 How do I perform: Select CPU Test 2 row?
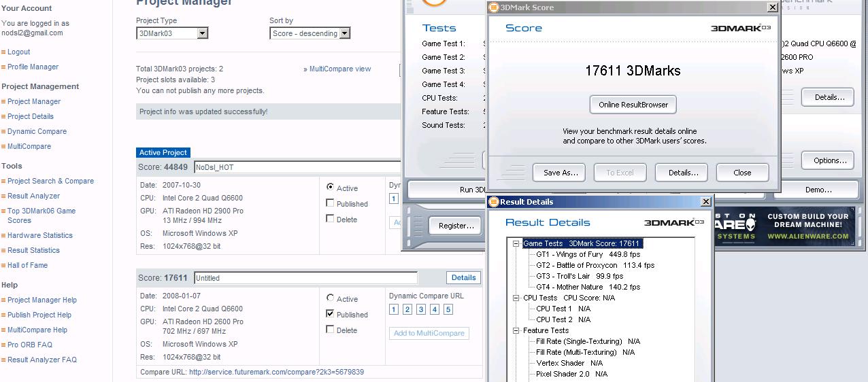click(563, 319)
